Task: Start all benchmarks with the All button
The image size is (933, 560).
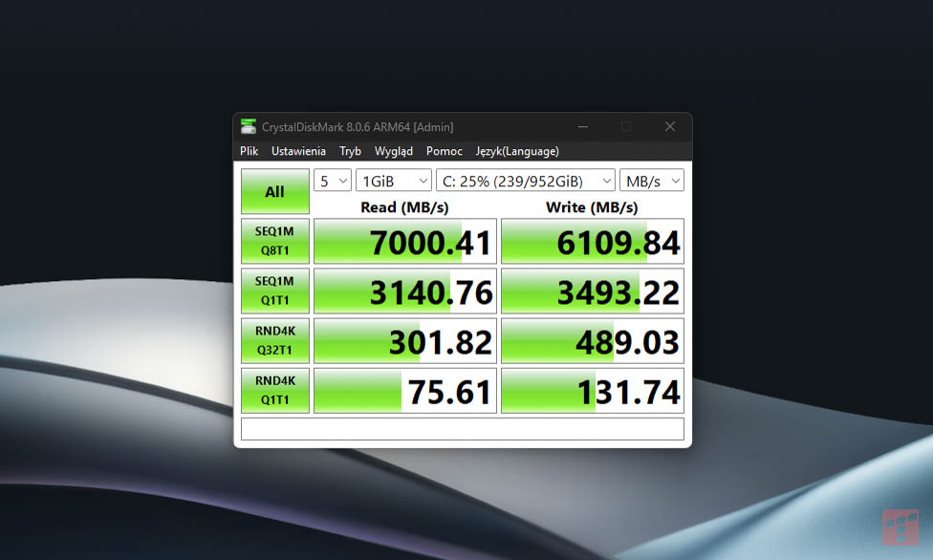Action: 274,191
